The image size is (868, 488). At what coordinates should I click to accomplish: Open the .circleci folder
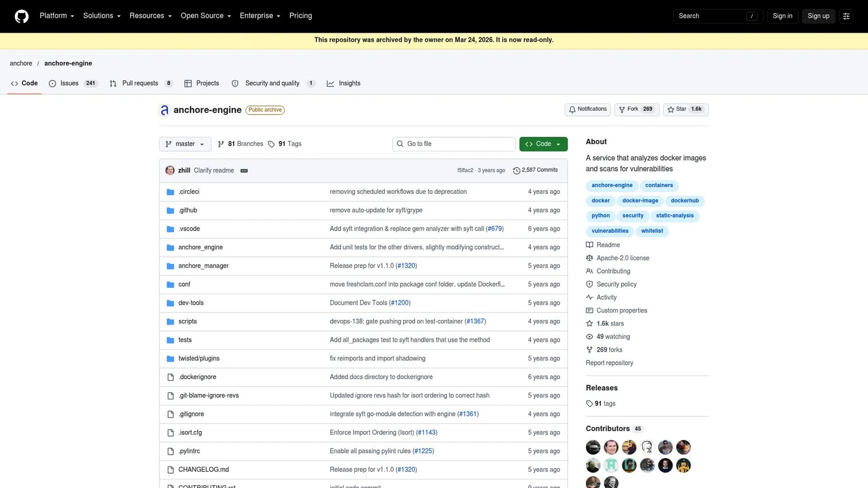pos(189,192)
